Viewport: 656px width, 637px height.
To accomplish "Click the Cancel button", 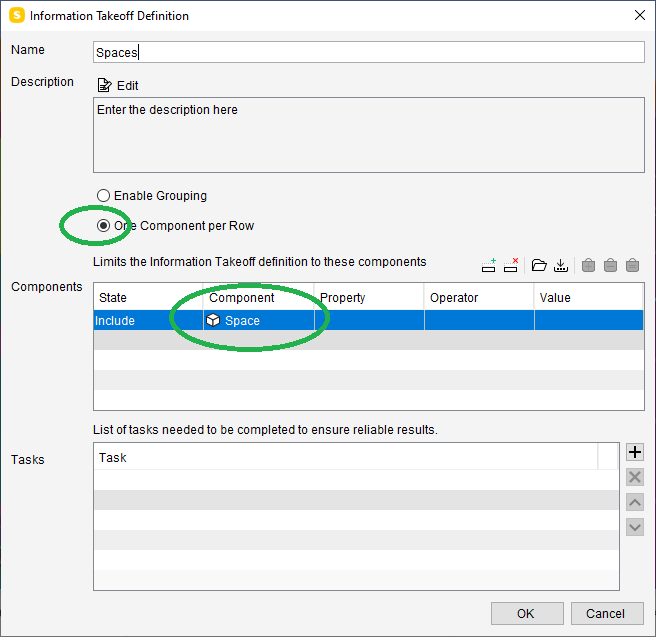I will tap(607, 614).
